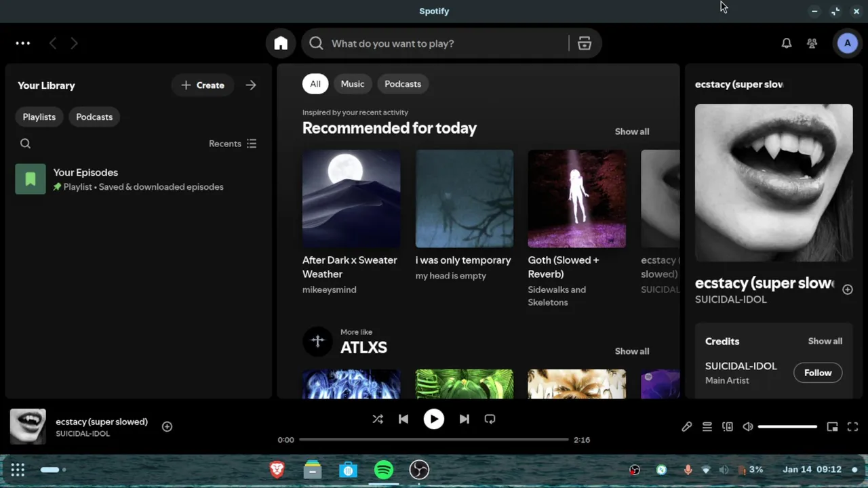Open Sidewalks and Skeletons artist link
The height and width of the screenshot is (488, 868).
[x=557, y=296]
